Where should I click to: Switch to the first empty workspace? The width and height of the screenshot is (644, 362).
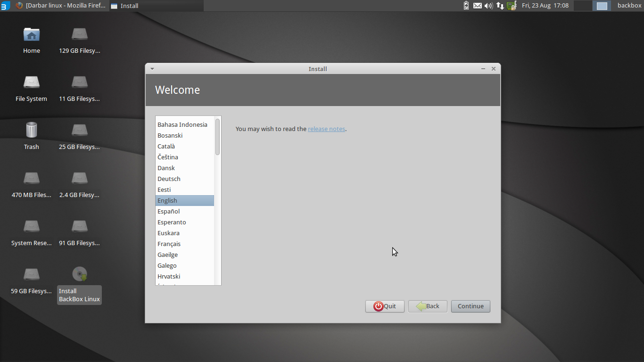point(583,6)
